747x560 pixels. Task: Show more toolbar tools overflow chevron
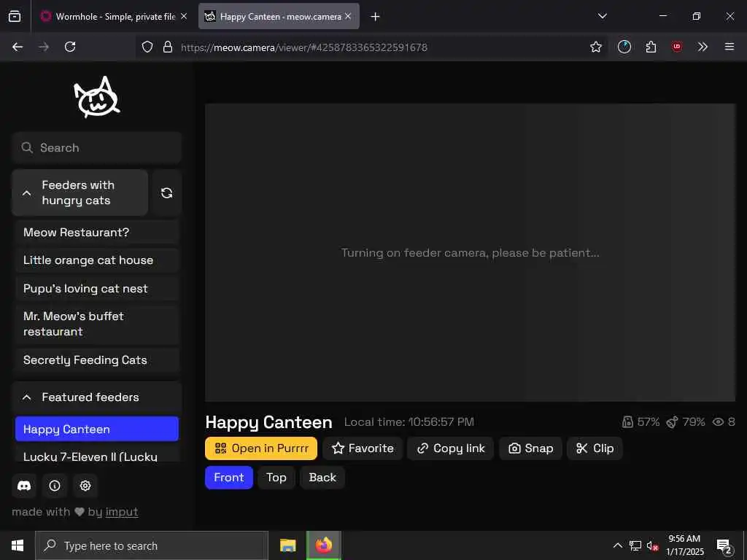[x=703, y=47]
